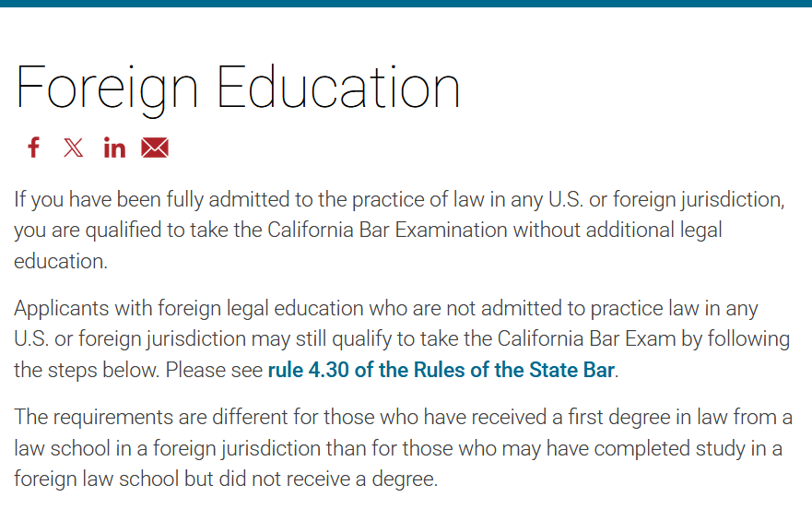
Task: Share the page on Facebook
Action: pyautogui.click(x=34, y=148)
